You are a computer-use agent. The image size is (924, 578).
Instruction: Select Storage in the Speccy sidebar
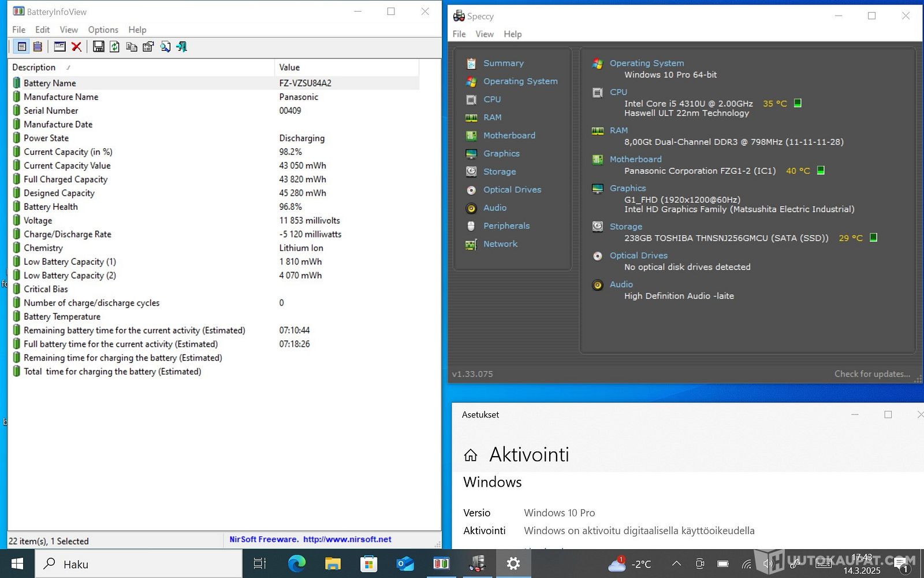point(500,172)
